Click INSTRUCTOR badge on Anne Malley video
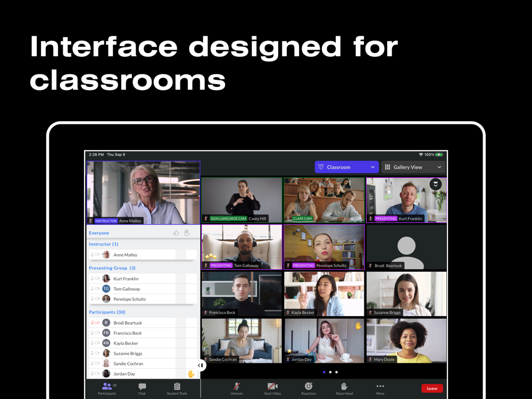This screenshot has height=399, width=532. tap(106, 221)
